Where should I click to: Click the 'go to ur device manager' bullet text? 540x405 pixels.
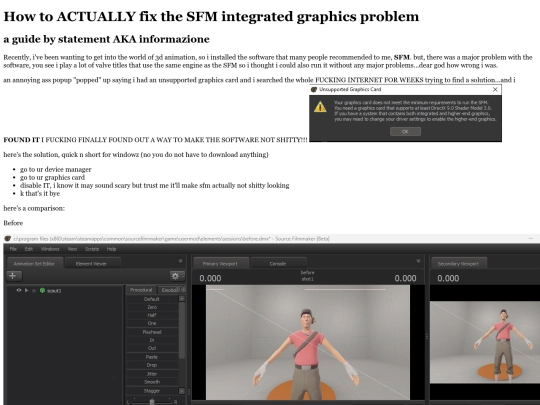55,169
